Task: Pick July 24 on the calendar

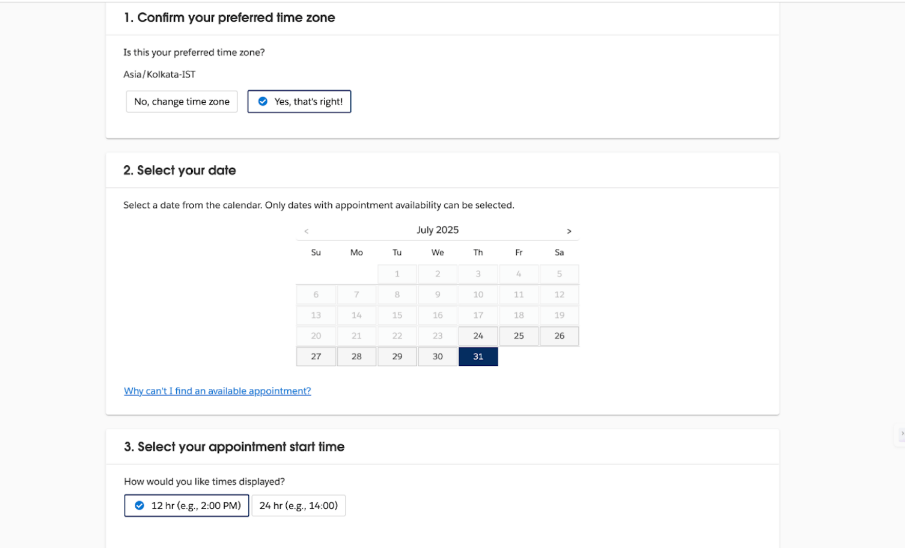Action: (x=478, y=336)
